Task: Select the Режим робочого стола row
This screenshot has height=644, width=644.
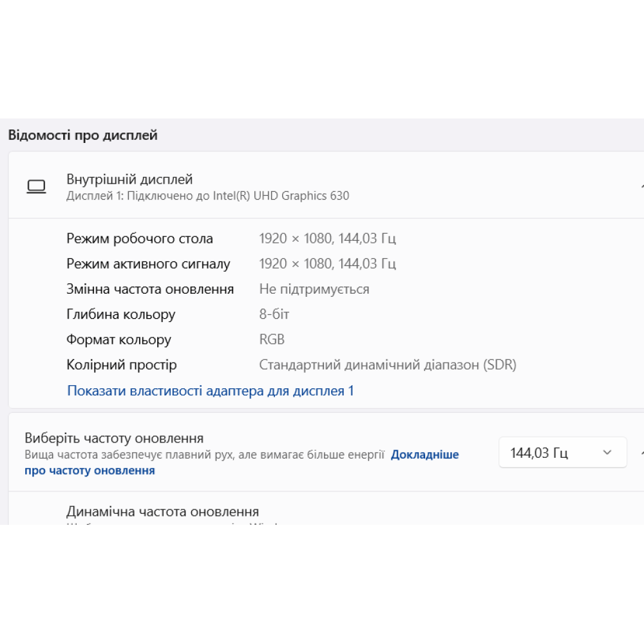Action: [140, 238]
